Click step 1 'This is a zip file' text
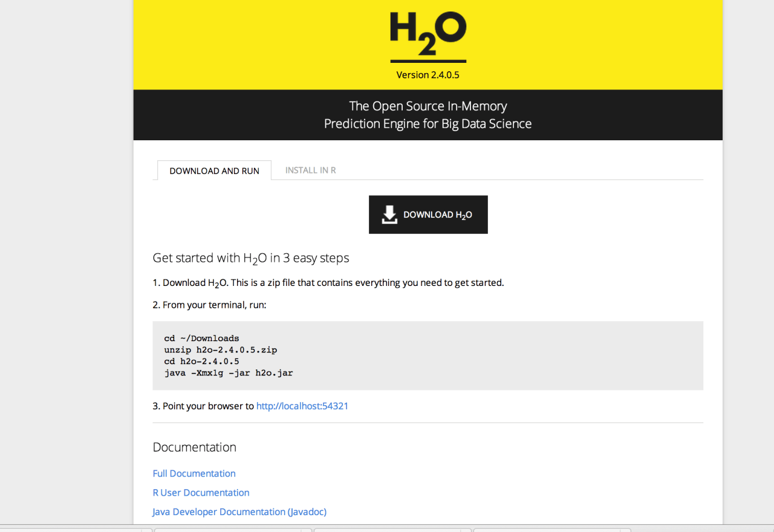 (x=368, y=283)
